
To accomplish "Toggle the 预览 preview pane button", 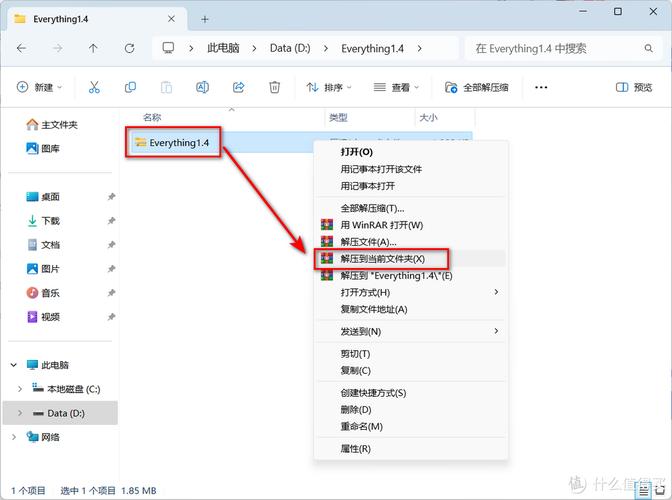I will point(633,88).
